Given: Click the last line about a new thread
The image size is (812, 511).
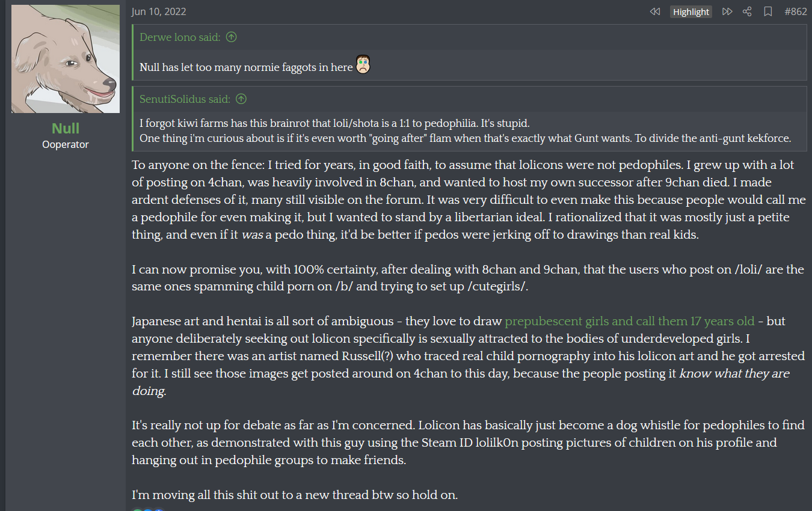Looking at the screenshot, I should 295,495.
